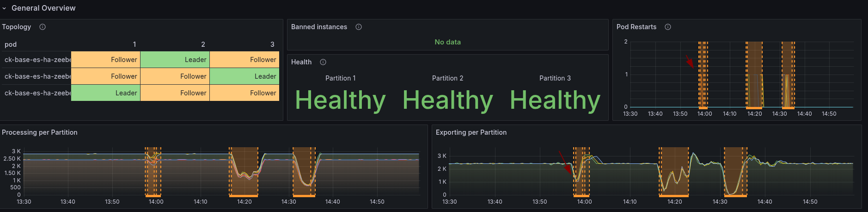868x212 pixels.
Task: Select third row Follower cell in column 3
Action: (x=245, y=93)
